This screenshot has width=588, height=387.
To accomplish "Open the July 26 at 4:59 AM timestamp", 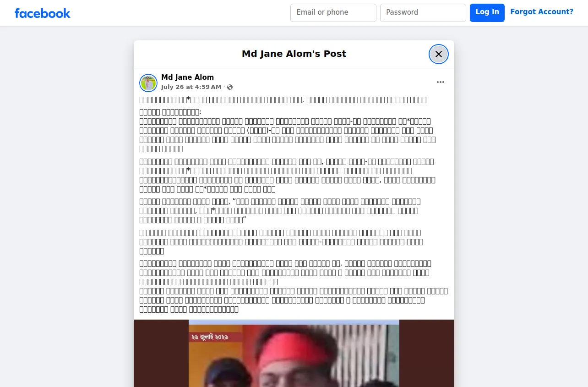I will [x=191, y=87].
